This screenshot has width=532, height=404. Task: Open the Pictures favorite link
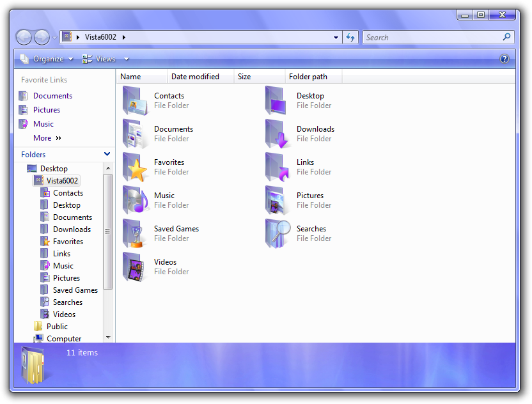pyautogui.click(x=47, y=110)
